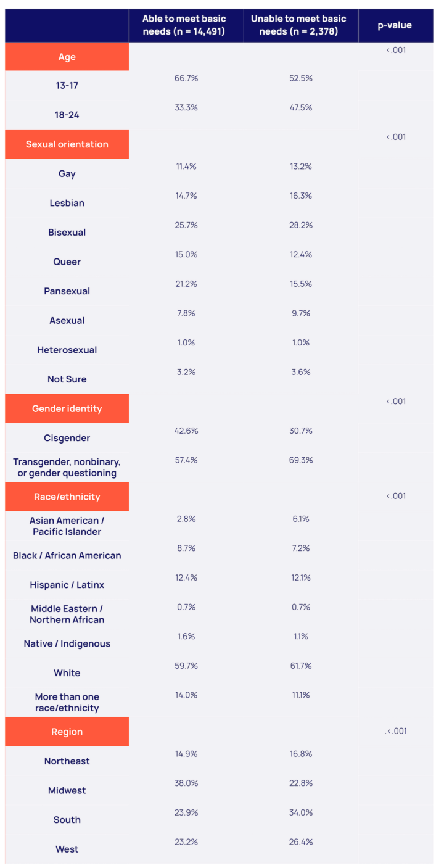The width and height of the screenshot is (444, 868).
Task: Select the 13-17 age row label
Action: (x=67, y=86)
